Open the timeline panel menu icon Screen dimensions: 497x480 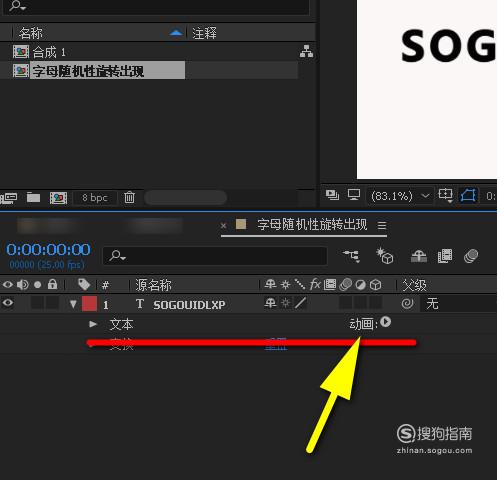click(382, 226)
